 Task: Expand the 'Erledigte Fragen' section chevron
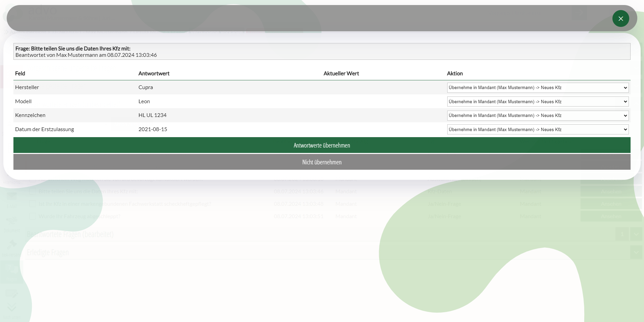tap(636, 252)
